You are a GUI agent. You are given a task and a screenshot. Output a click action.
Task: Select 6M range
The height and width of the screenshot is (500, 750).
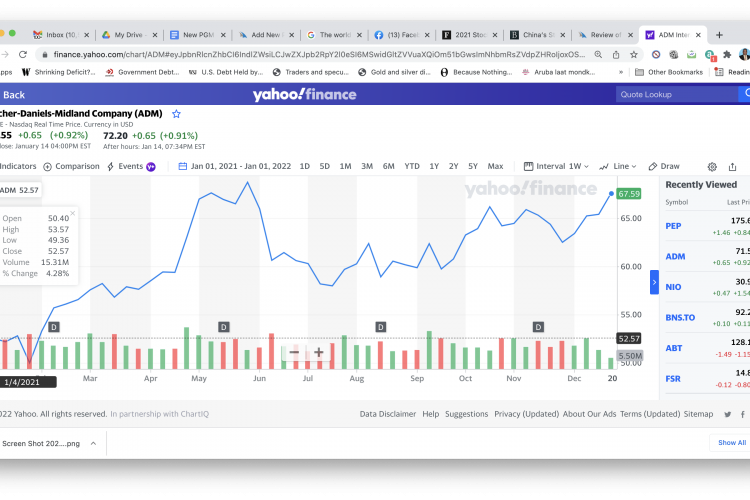(x=388, y=166)
